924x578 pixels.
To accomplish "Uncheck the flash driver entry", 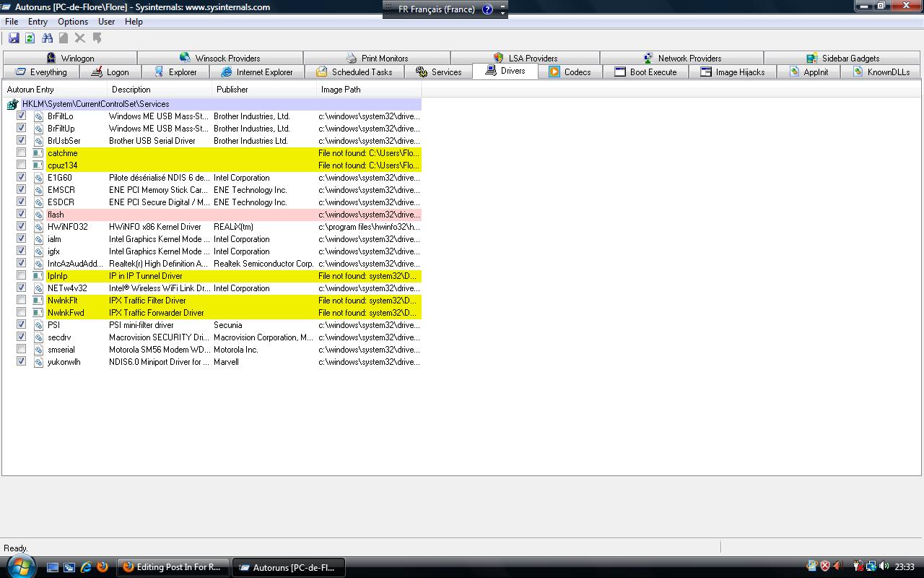I will [x=21, y=214].
